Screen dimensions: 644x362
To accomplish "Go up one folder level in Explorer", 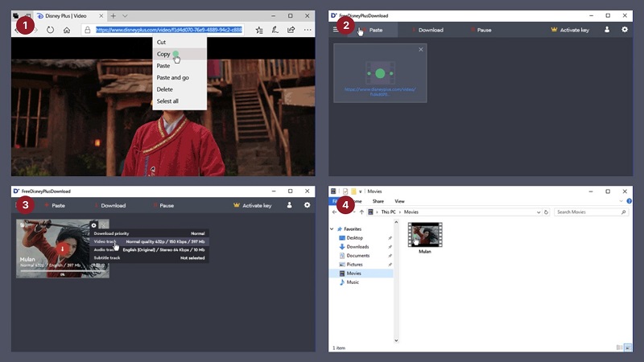I will [x=361, y=212].
